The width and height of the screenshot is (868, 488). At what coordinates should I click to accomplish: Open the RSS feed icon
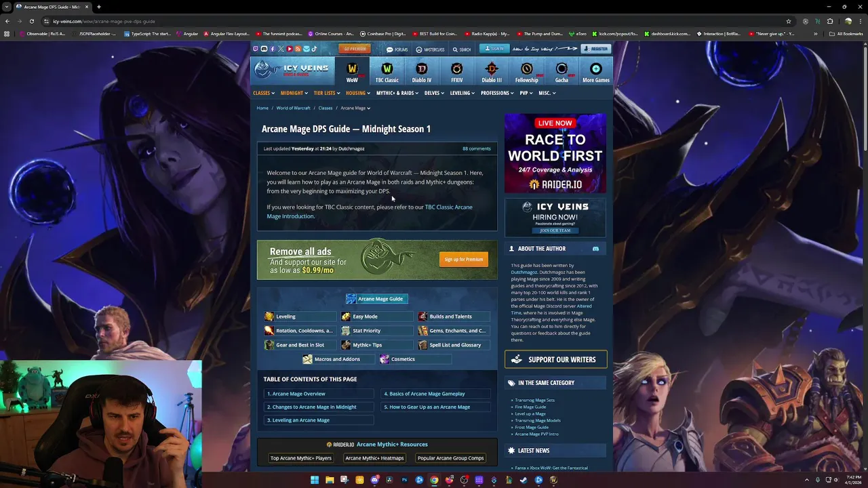tap(298, 49)
